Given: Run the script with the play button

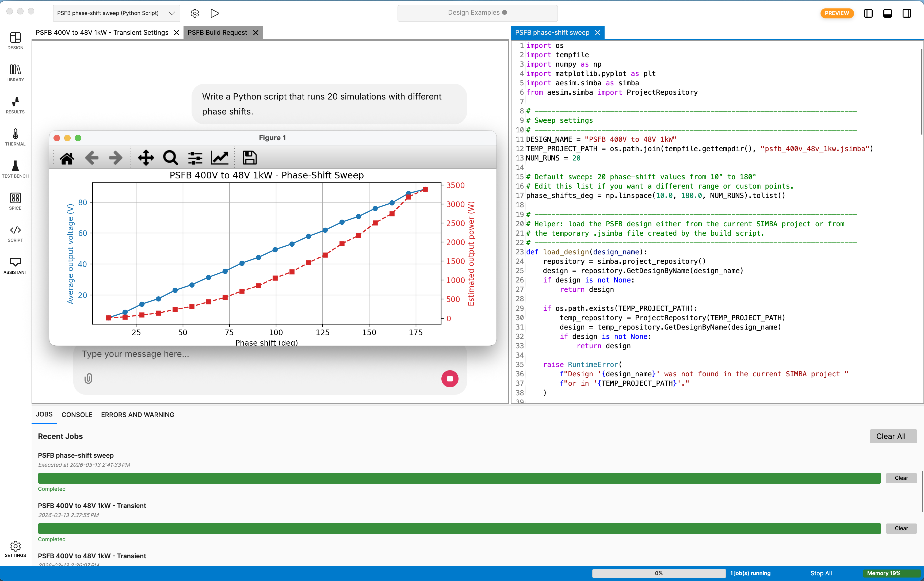Looking at the screenshot, I should coord(215,13).
